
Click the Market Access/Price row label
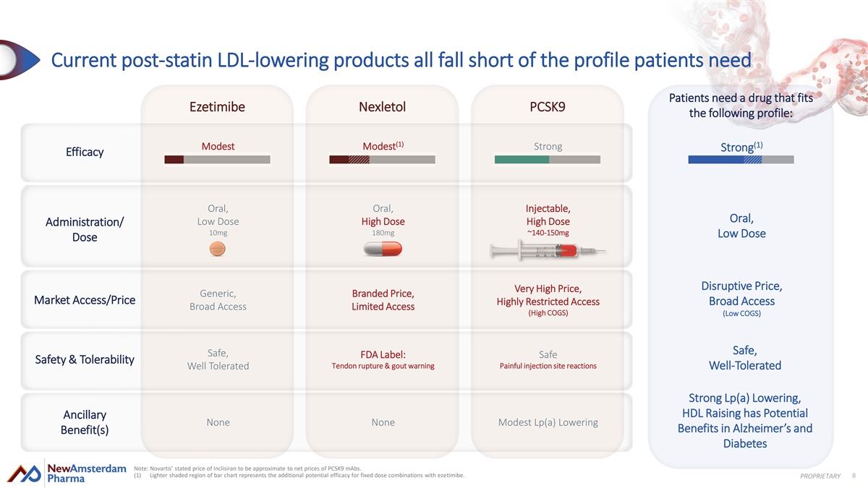[x=85, y=300]
